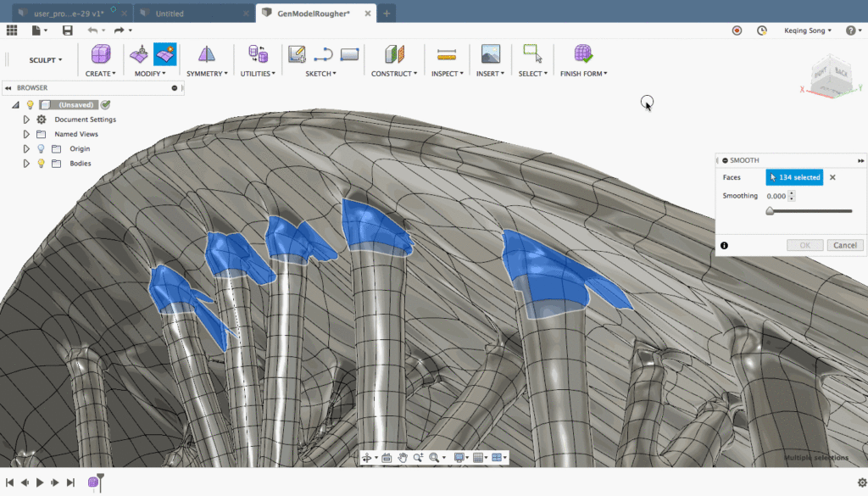Click the Smoothing value stepper up arrow
Image resolution: width=868 pixels, height=496 pixels.
[792, 193]
